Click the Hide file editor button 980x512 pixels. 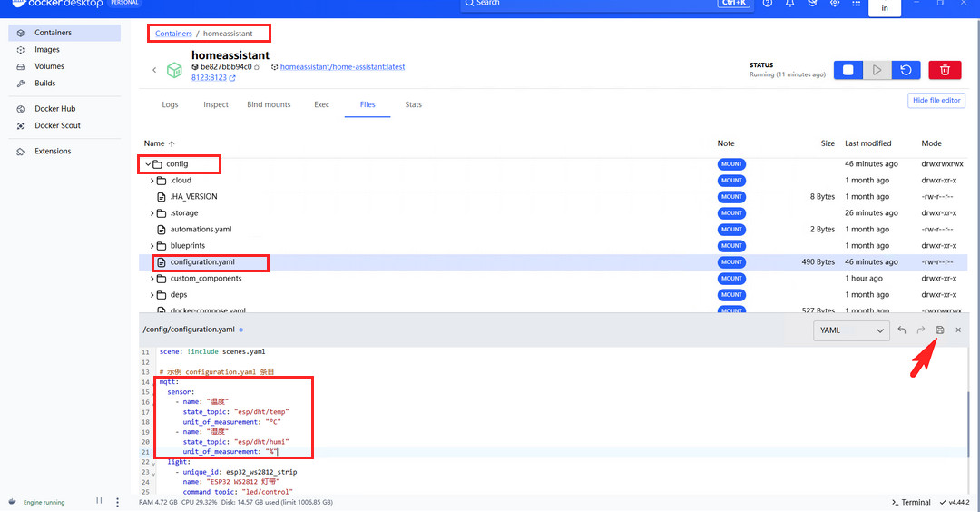click(x=936, y=101)
